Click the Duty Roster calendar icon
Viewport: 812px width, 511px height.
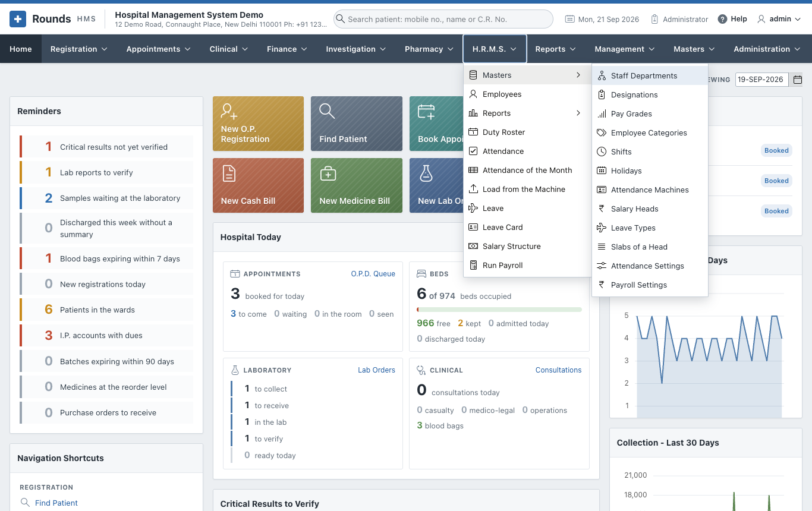pyautogui.click(x=473, y=132)
